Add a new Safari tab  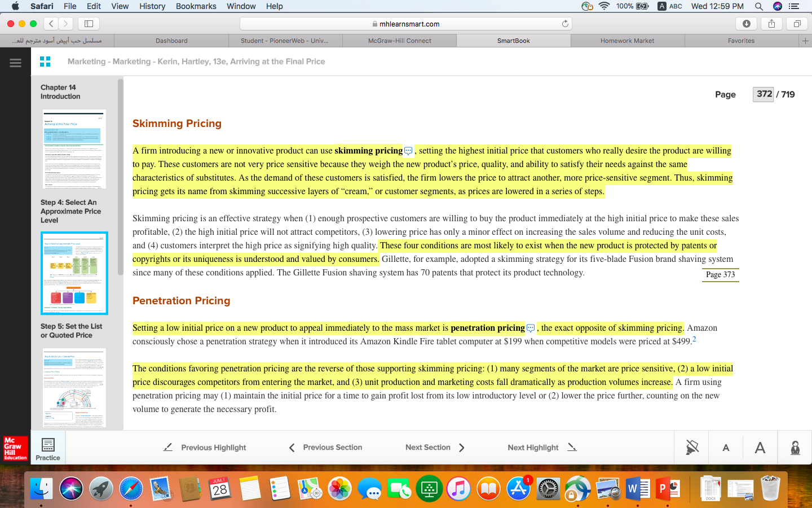[x=805, y=41]
